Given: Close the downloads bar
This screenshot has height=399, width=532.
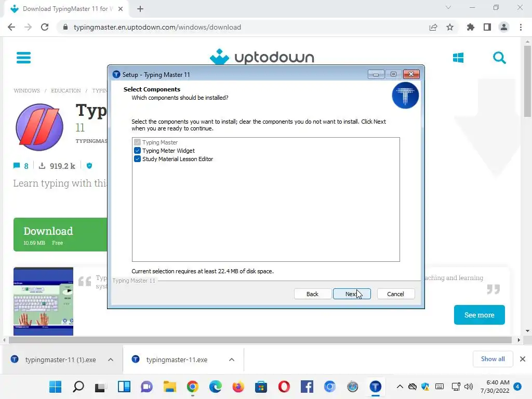Looking at the screenshot, I should [x=523, y=359].
